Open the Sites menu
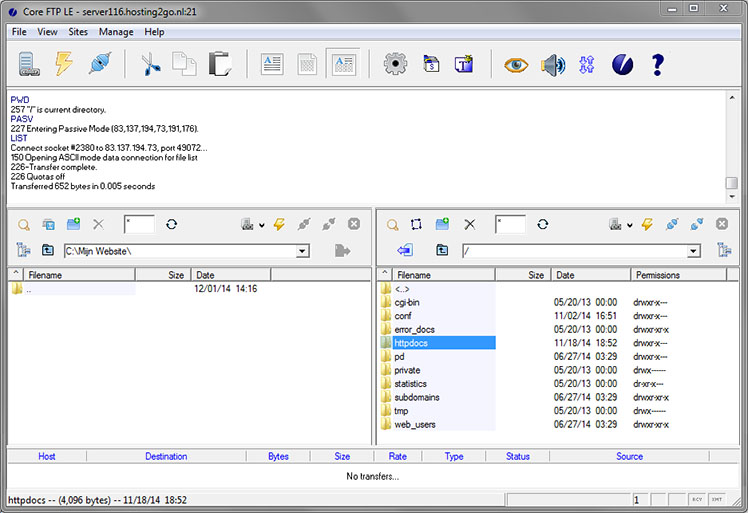 pyautogui.click(x=78, y=32)
